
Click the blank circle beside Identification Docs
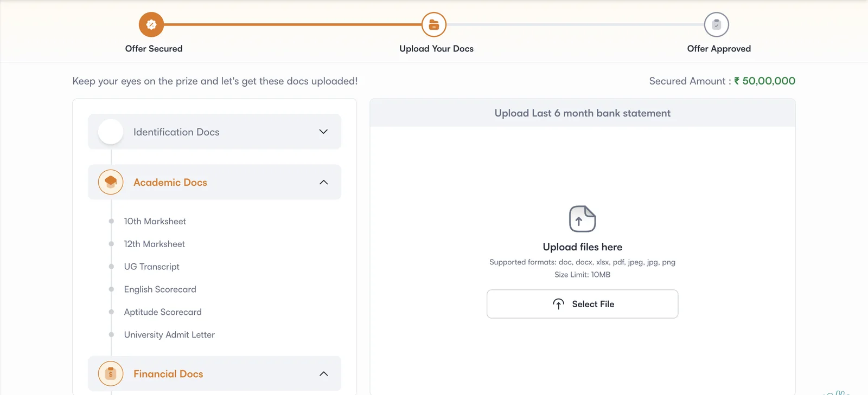pos(111,132)
